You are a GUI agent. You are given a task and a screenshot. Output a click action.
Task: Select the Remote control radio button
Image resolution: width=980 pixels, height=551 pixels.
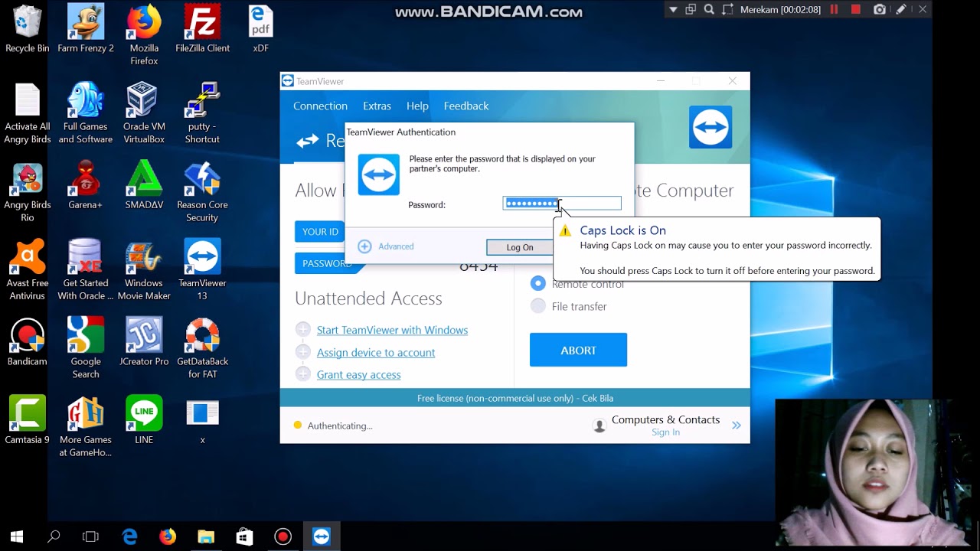point(538,283)
